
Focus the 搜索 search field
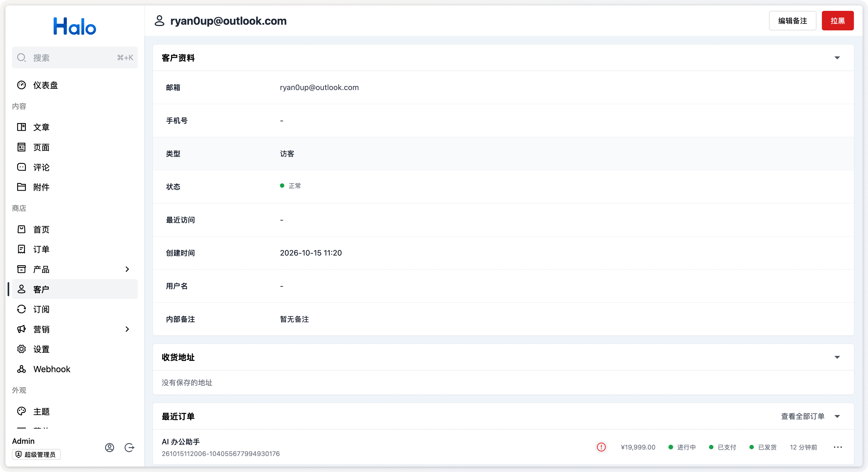pyautogui.click(x=75, y=58)
